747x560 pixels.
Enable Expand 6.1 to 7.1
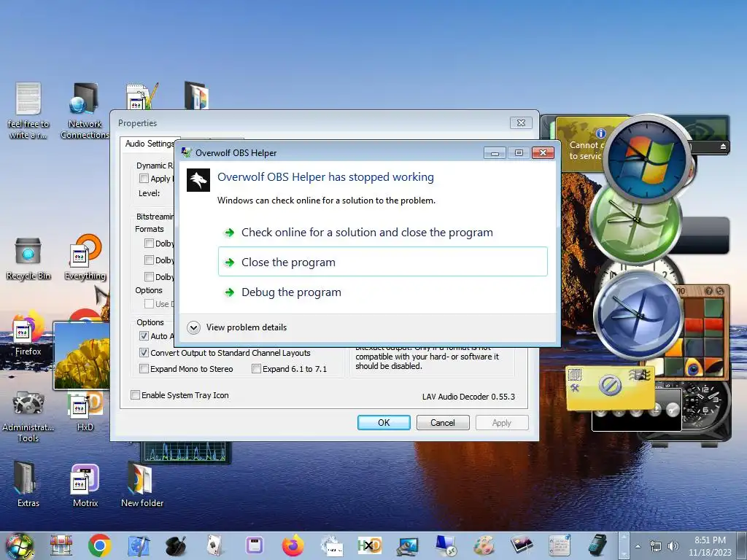coord(256,368)
